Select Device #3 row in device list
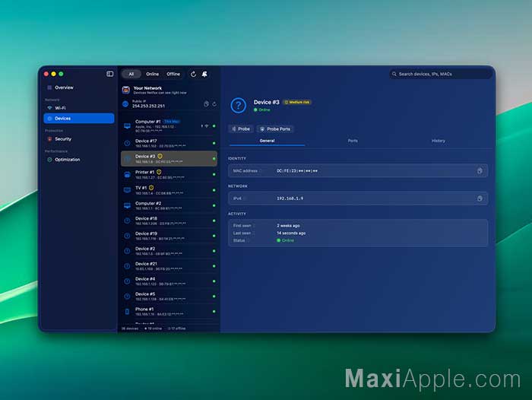This screenshot has width=532, height=400. 169,159
